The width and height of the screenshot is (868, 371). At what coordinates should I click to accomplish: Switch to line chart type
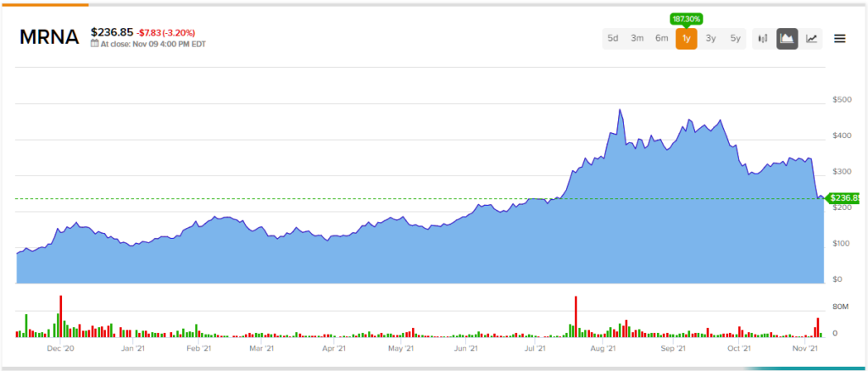point(812,39)
